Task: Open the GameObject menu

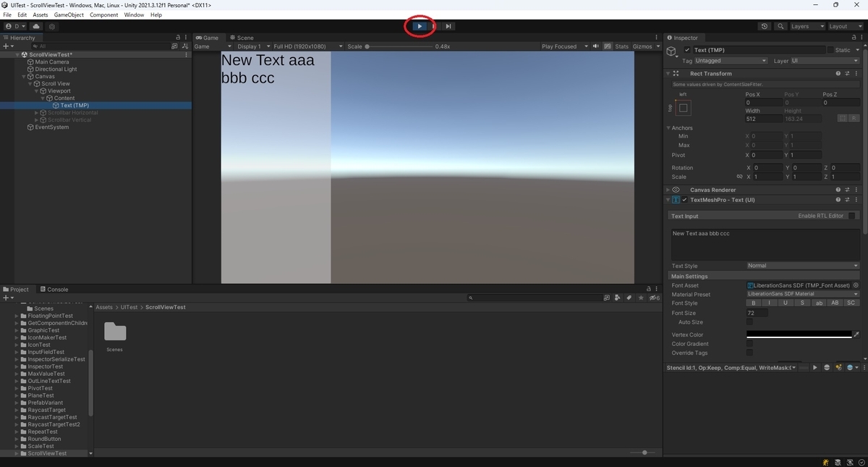Action: click(68, 14)
